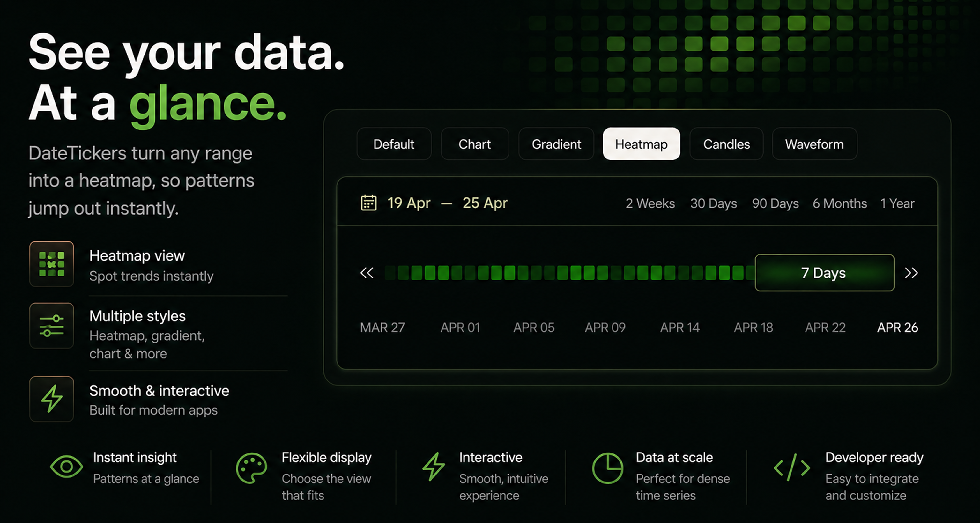The height and width of the screenshot is (523, 980).
Task: Click the Smooth & interactive lightning icon
Action: (x=52, y=399)
